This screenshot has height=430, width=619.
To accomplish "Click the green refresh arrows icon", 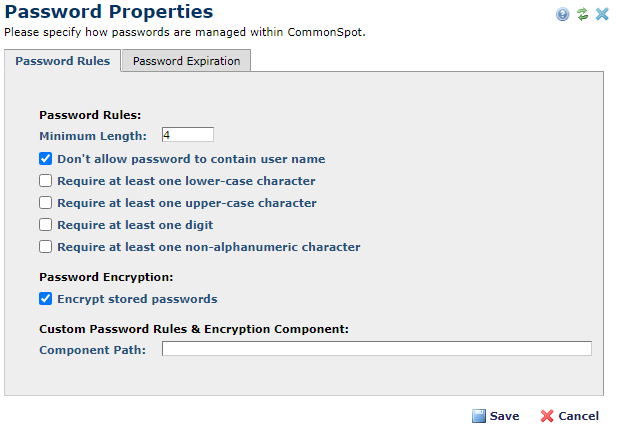I will (582, 14).
